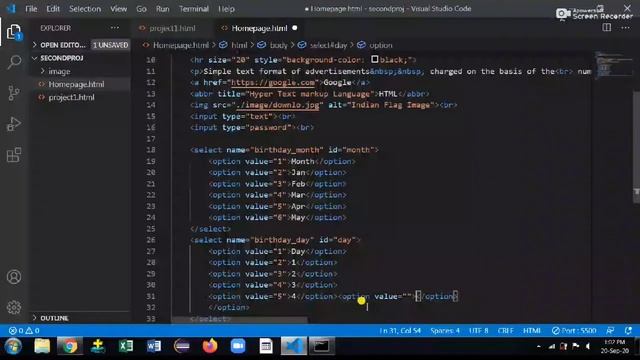
Task: Click option in the breadcrumb
Action: pos(381,45)
